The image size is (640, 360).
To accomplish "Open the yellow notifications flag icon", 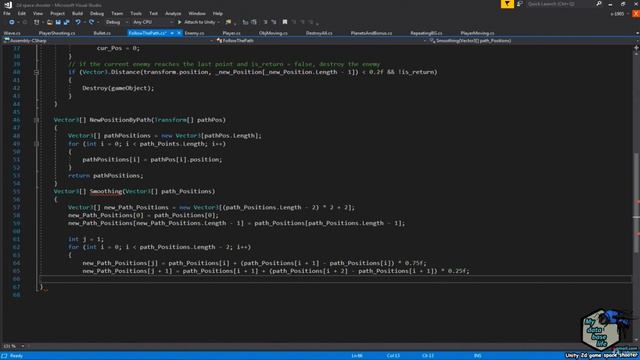I will 507,4.
